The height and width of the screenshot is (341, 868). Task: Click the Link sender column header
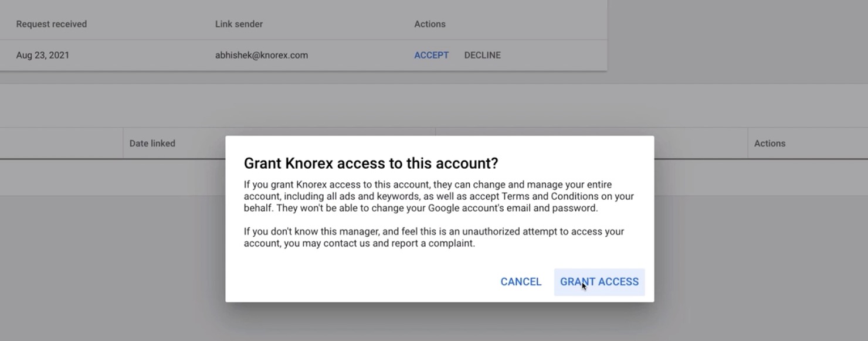239,24
